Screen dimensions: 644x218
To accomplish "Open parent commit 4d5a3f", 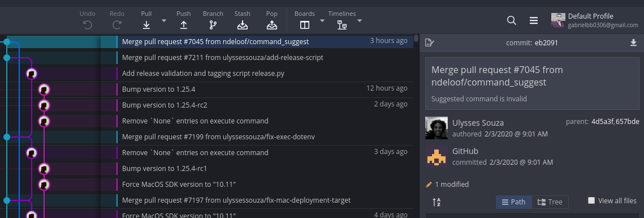I will [x=602, y=121].
